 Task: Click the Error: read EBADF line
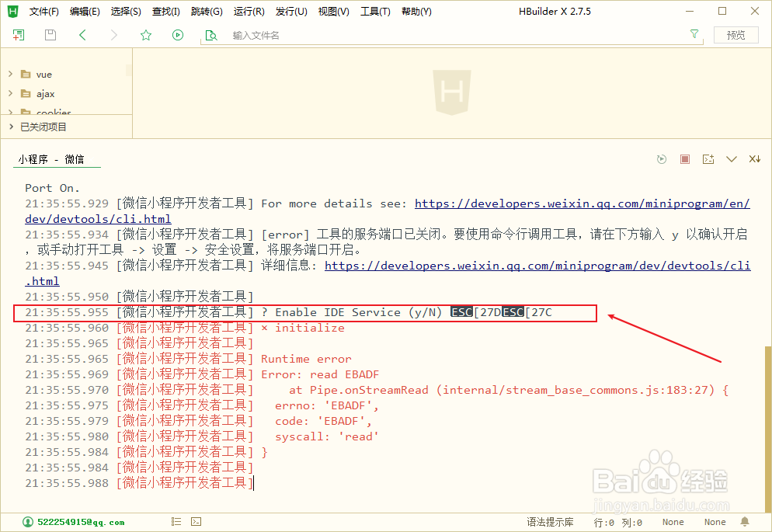[202, 374]
